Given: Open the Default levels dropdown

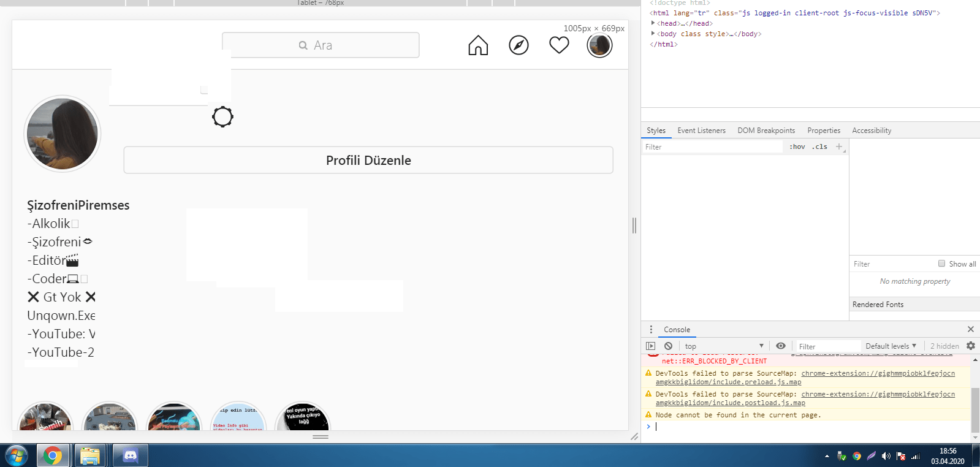Looking at the screenshot, I should pyautogui.click(x=891, y=346).
